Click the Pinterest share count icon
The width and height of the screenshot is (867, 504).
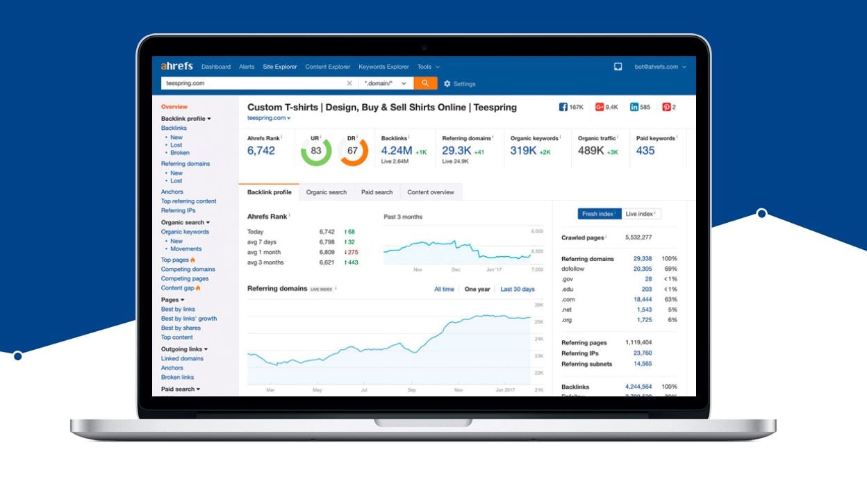[x=666, y=107]
